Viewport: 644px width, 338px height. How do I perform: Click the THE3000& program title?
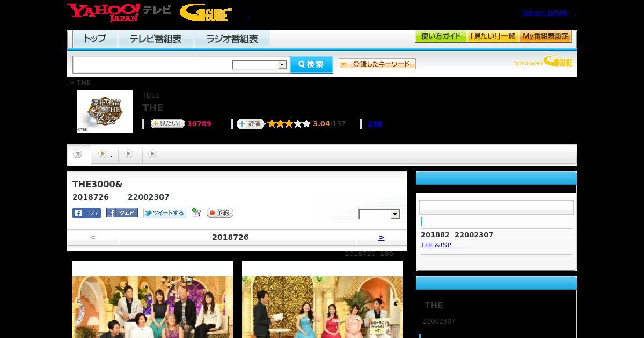(98, 185)
